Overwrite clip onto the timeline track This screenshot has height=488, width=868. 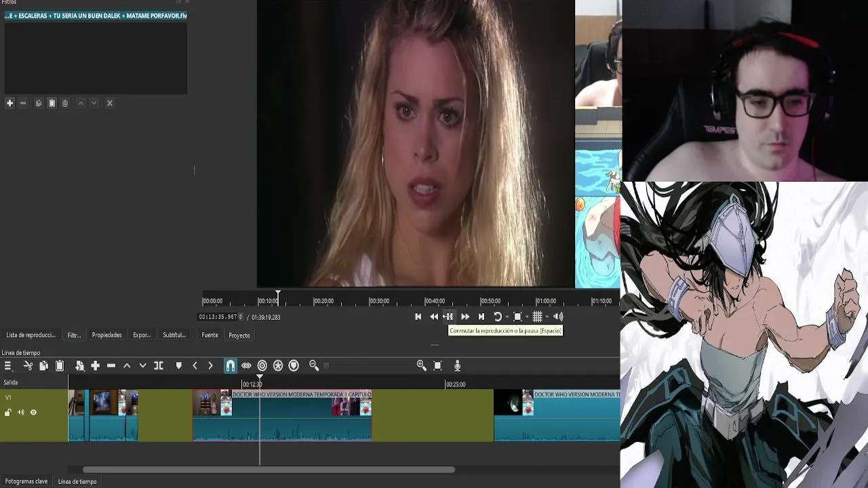(142, 366)
